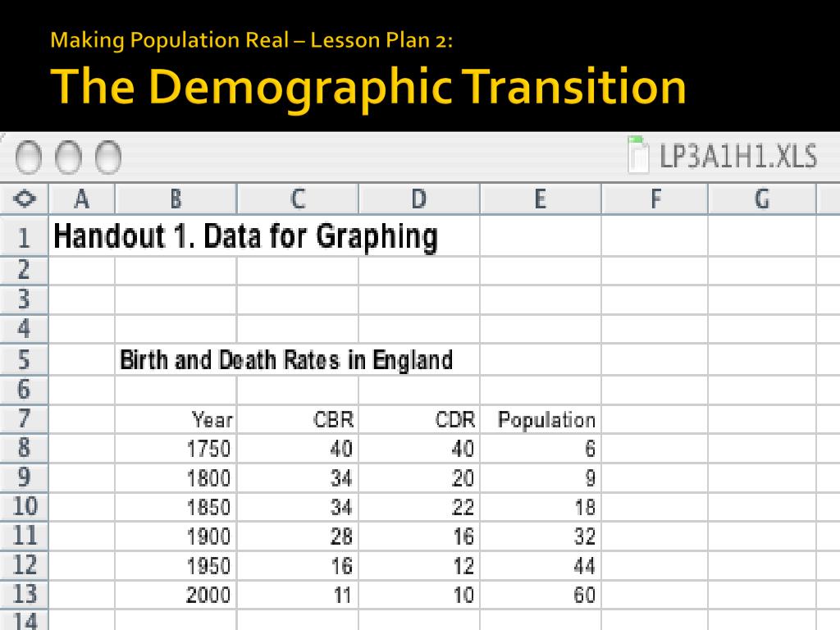Select column B header
Screen dimensions: 840x630
(176, 199)
